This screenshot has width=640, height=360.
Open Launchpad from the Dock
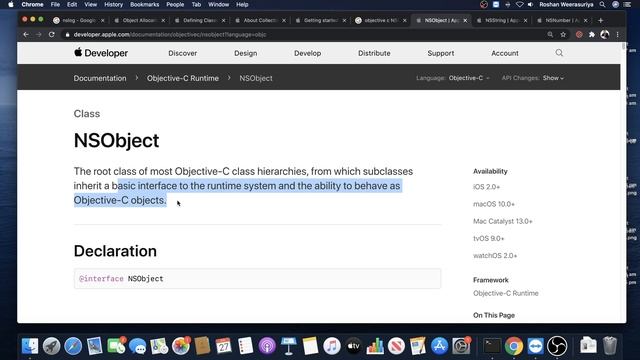51,346
